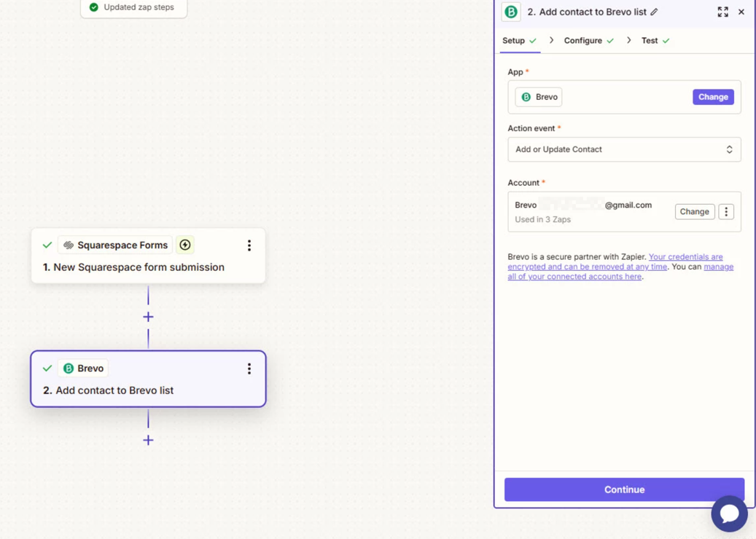Open the chat support bubble

click(x=729, y=514)
